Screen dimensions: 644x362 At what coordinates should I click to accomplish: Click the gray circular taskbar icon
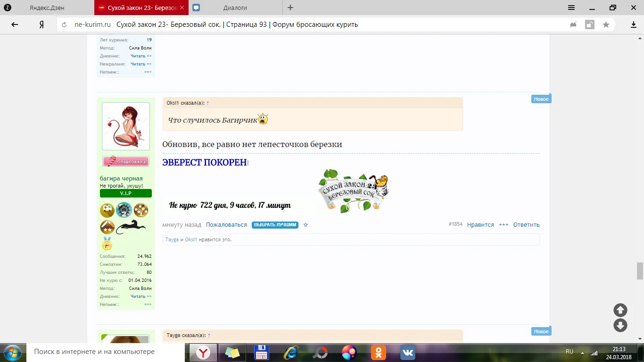(x=320, y=353)
